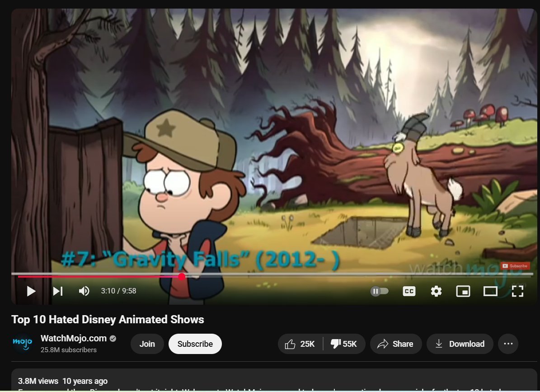Subscribe to the WatchMojo.com channel
540x392 pixels.
(195, 344)
